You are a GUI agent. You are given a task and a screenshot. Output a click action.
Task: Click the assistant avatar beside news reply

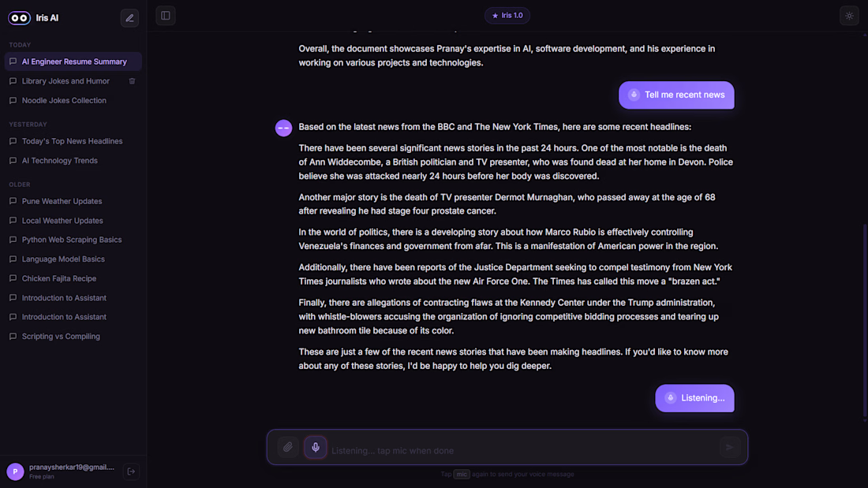pyautogui.click(x=283, y=128)
